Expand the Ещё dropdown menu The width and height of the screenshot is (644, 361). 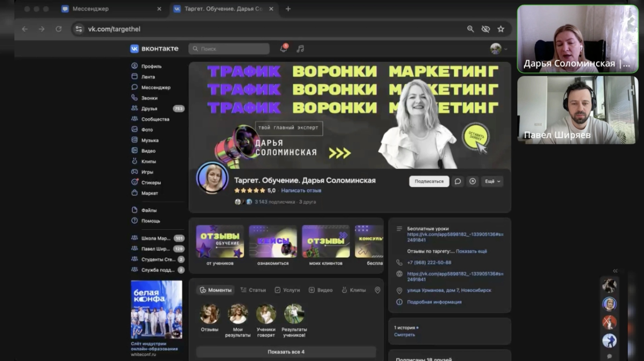492,181
